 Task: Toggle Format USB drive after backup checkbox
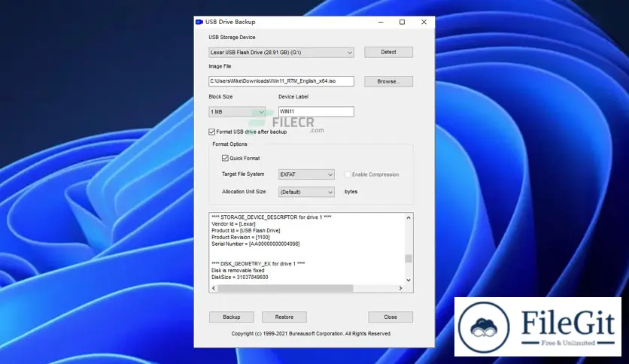click(212, 132)
